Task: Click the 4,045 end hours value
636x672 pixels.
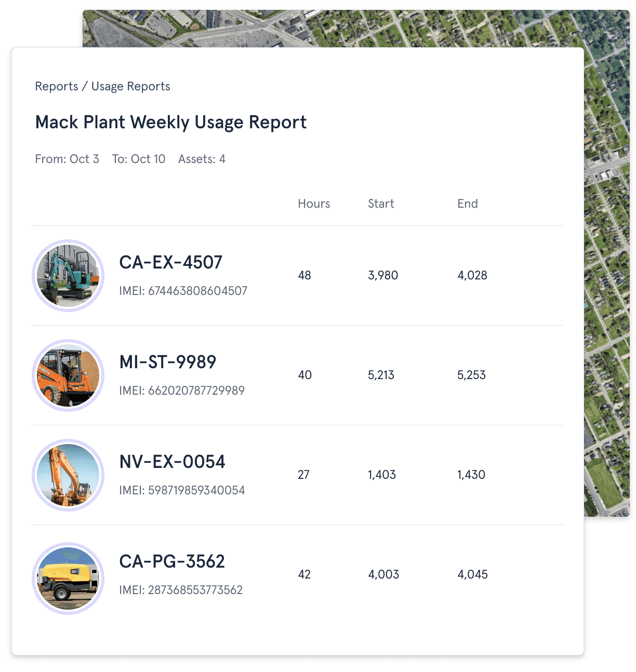Action: [x=472, y=574]
